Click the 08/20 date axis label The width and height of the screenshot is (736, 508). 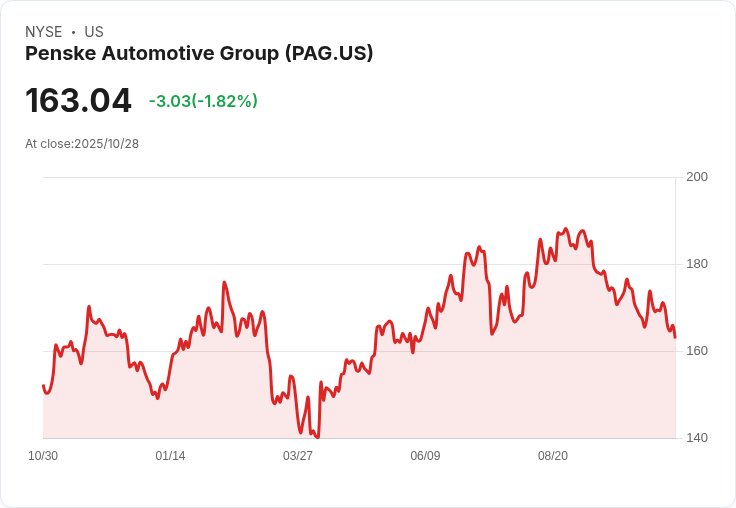[x=553, y=456]
